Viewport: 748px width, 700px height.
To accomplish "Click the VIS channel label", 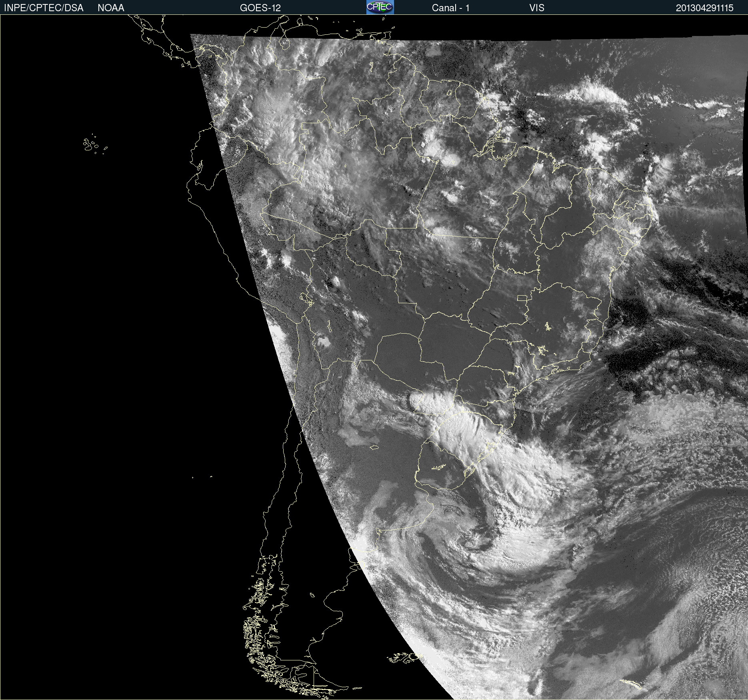I will coord(537,8).
